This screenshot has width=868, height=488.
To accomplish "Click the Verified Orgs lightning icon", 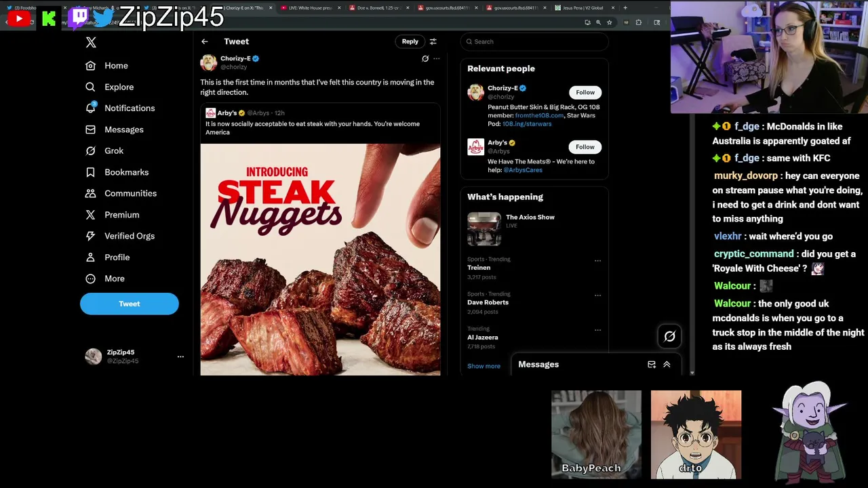I will (x=90, y=236).
